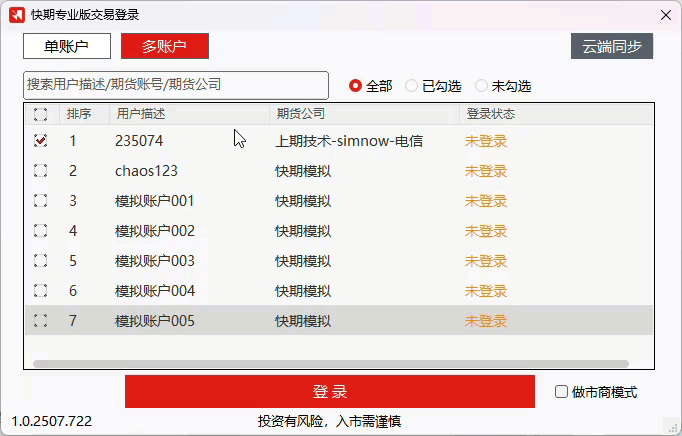Screen dimensions: 682x436
Task: Click the 模拟账户001 row text
Action: (x=154, y=201)
